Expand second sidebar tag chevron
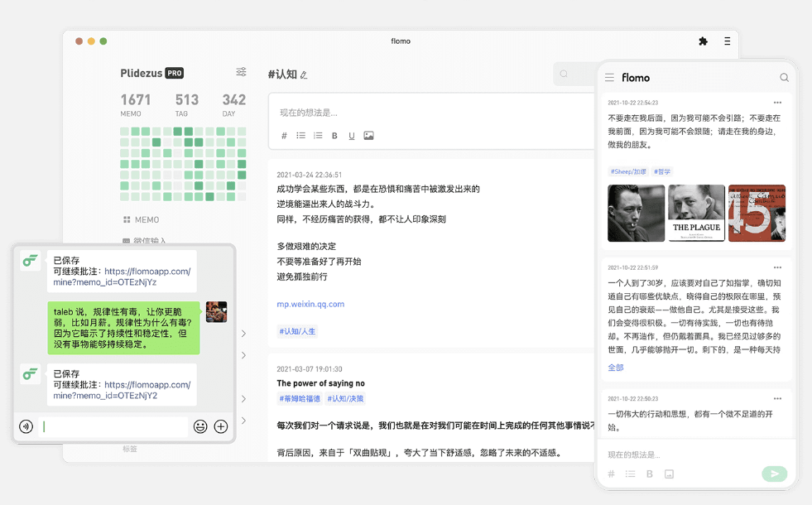 [243, 355]
